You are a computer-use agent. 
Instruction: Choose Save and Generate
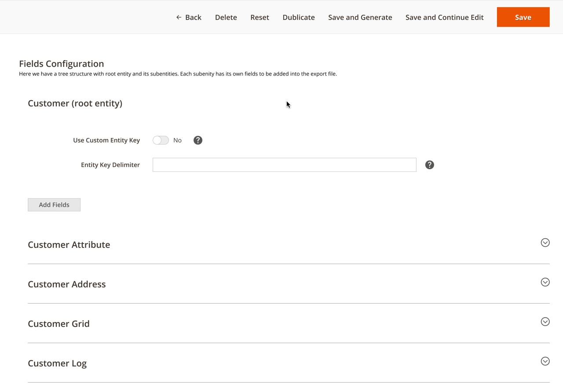[x=360, y=17]
